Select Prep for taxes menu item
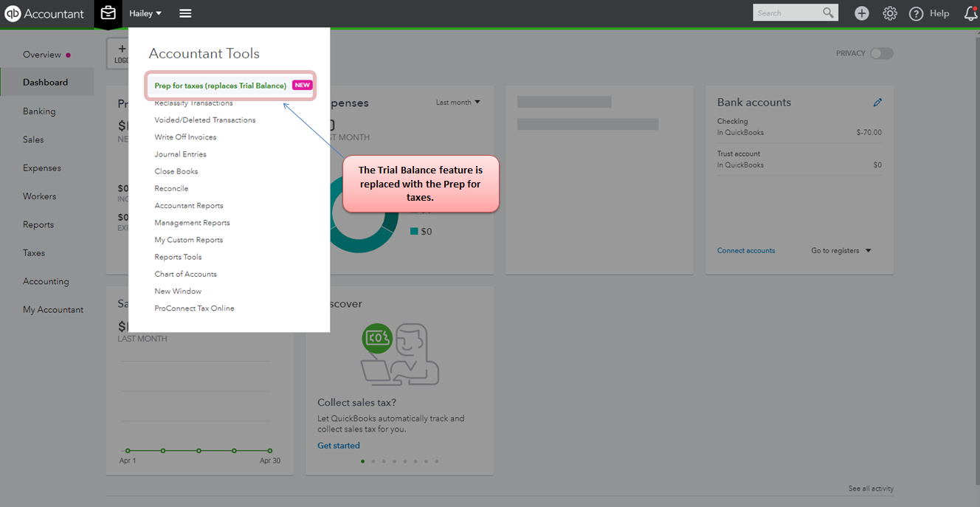The image size is (980, 507). point(221,86)
